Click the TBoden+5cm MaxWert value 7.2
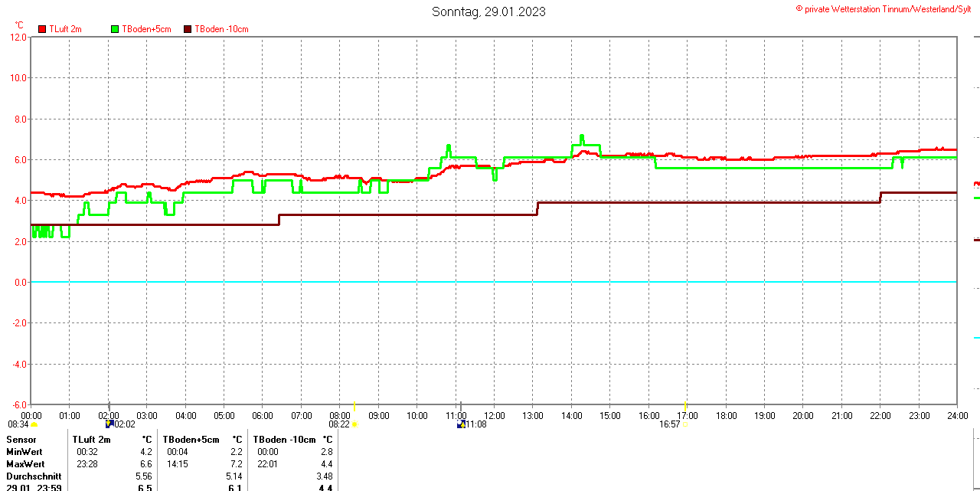Image resolution: width=980 pixels, height=491 pixels. [x=236, y=464]
